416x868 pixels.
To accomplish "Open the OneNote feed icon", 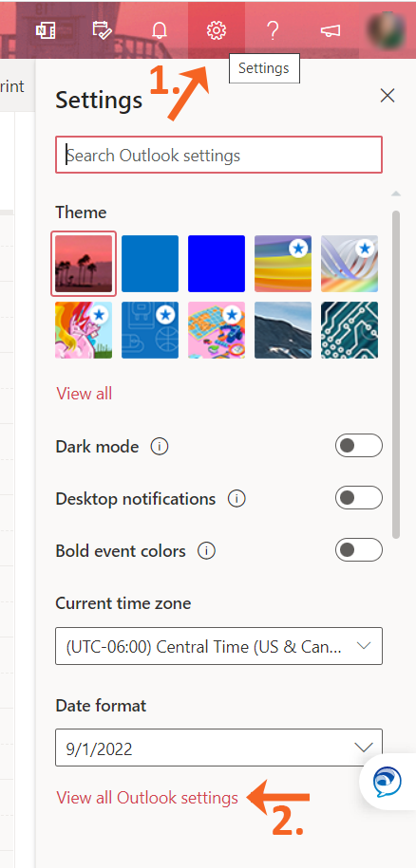I will [45, 30].
